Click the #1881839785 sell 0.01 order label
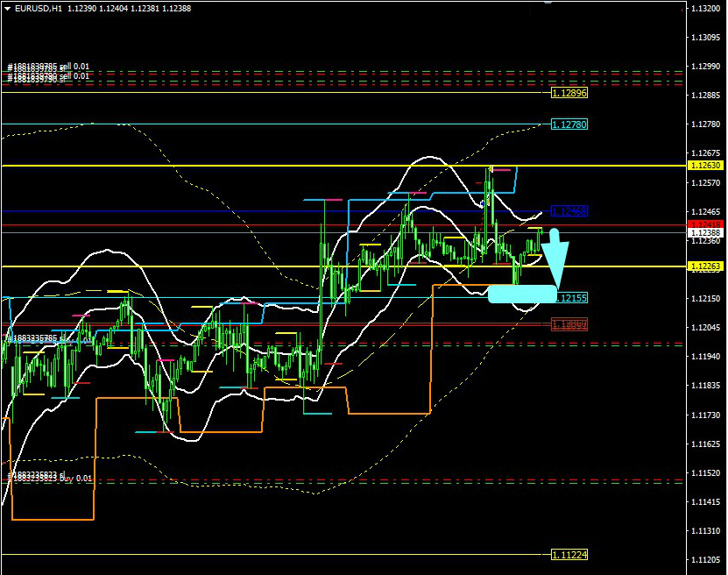This screenshot has height=575, width=728. (x=49, y=67)
